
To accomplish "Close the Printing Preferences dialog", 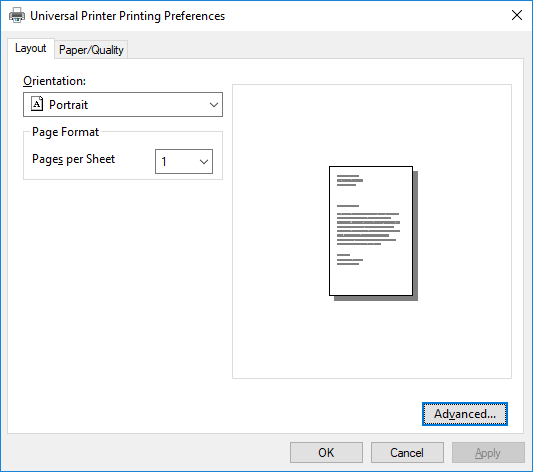I will pyautogui.click(x=517, y=15).
